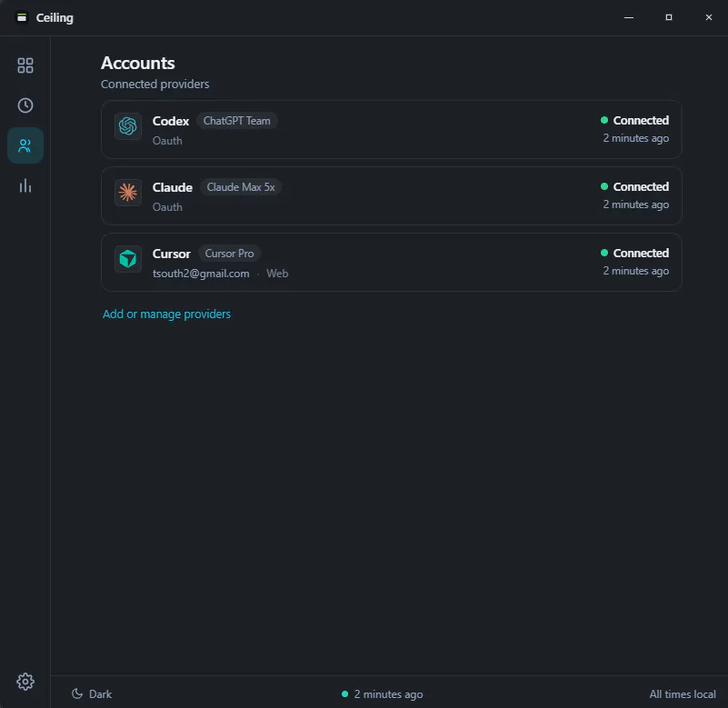Click the footer 2 minutes ago sync status
Screen dimensions: 728x708
pos(382,694)
